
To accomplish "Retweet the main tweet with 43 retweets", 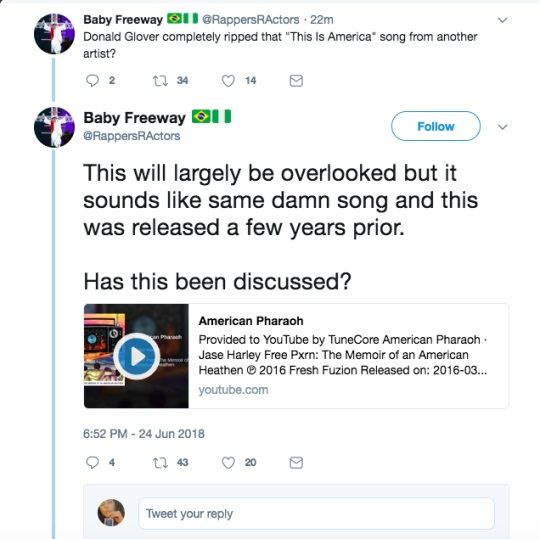I will [160, 463].
